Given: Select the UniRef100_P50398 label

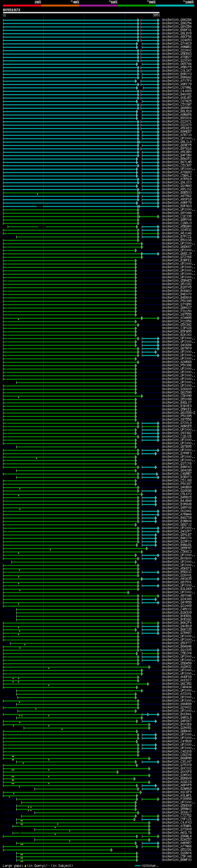Looking at the screenshot, I should tap(176, 301).
